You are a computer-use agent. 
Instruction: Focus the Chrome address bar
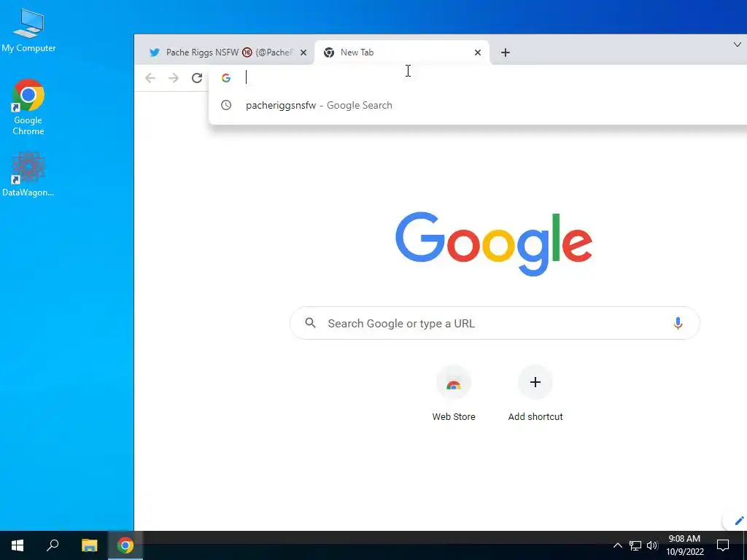coord(478,77)
